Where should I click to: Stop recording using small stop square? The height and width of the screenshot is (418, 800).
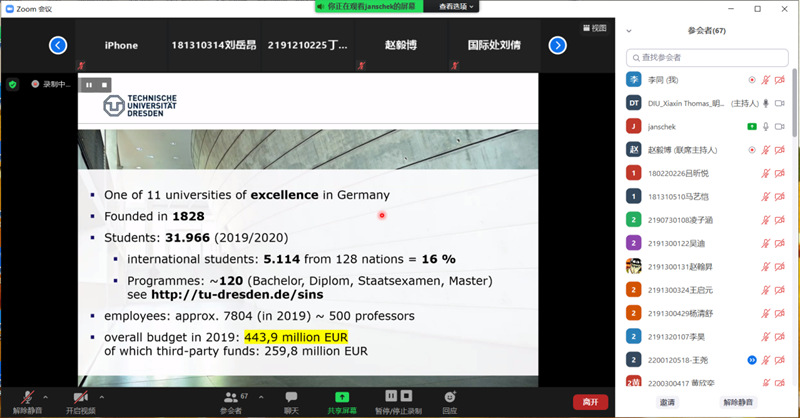[x=104, y=85]
